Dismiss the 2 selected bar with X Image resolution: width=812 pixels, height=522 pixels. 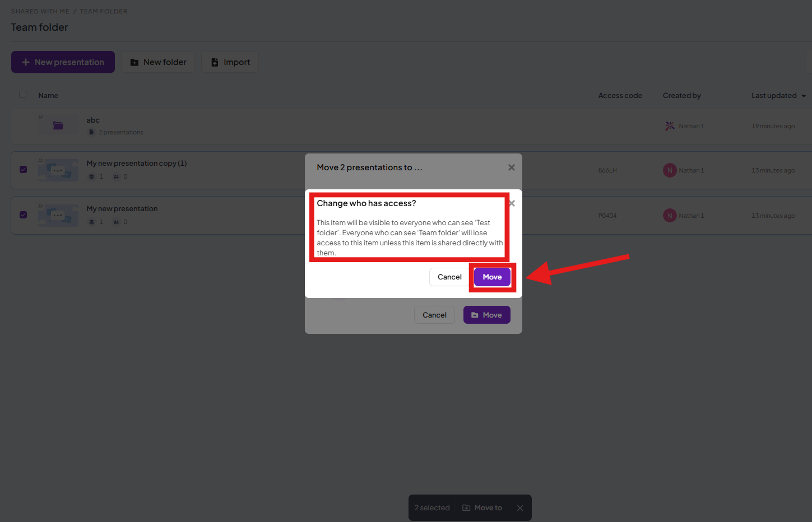pyautogui.click(x=520, y=508)
